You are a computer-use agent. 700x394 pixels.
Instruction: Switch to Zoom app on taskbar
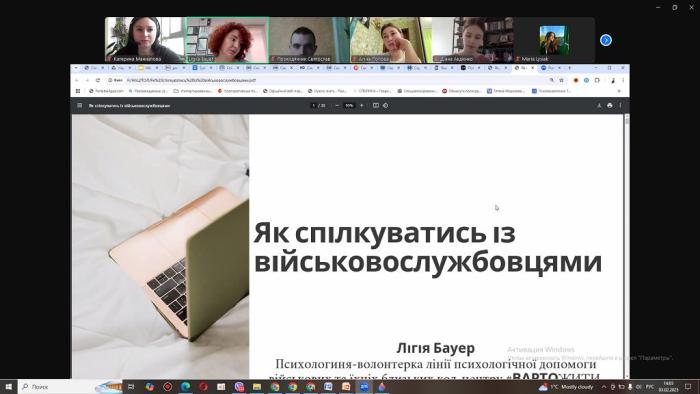pos(364,387)
